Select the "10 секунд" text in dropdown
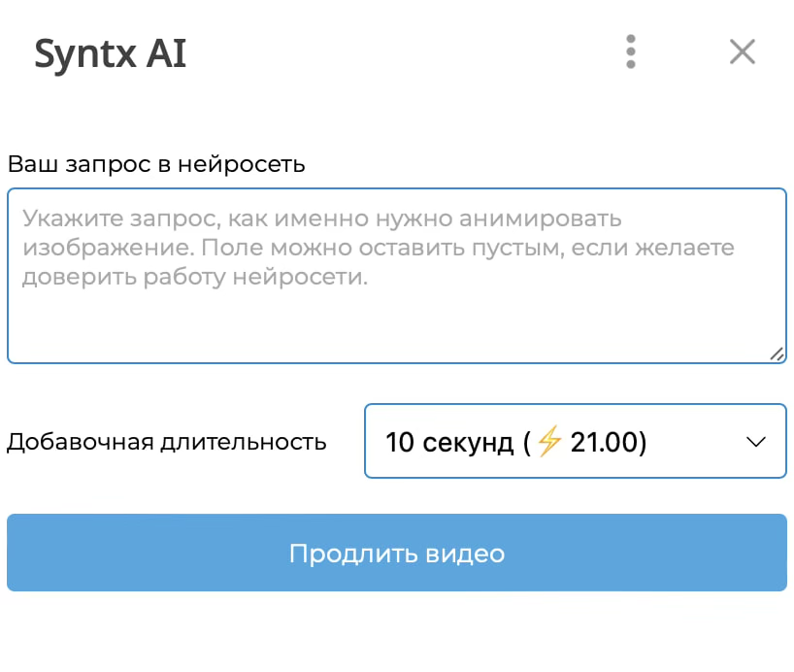 tap(448, 442)
